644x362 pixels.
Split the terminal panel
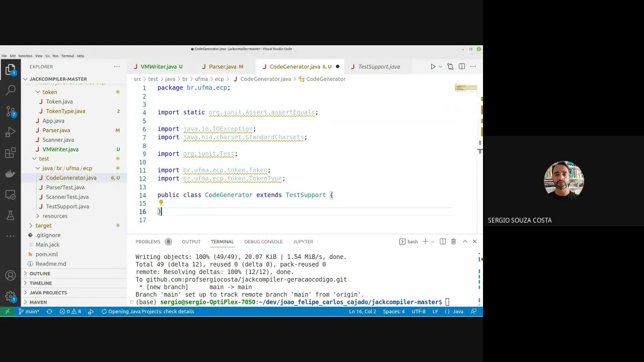[443, 241]
